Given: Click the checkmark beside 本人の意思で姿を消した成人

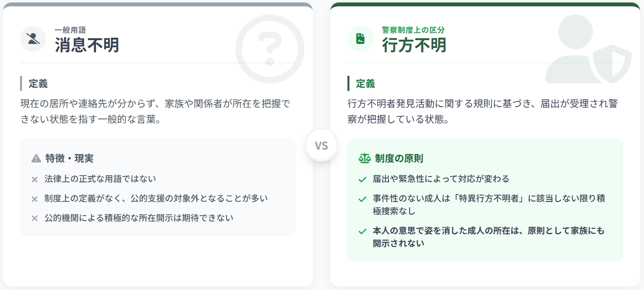Looking at the screenshot, I should [363, 231].
